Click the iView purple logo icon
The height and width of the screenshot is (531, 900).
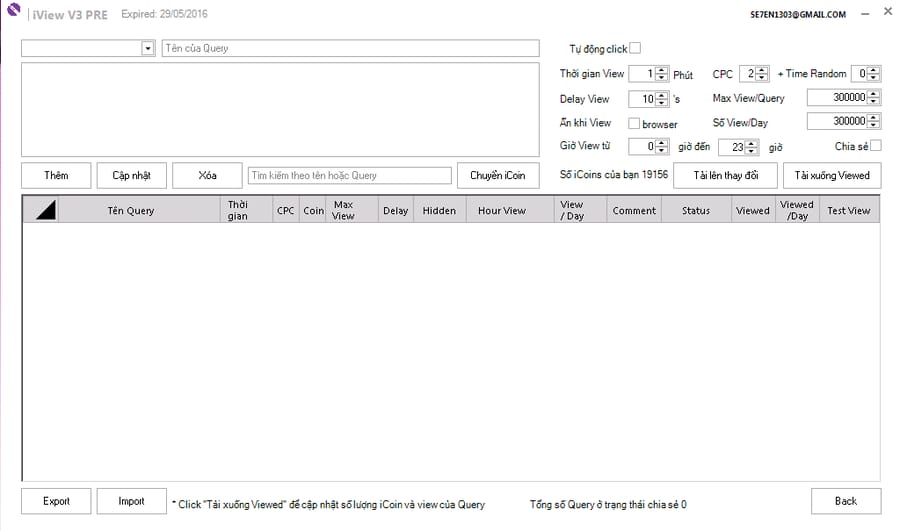pos(14,9)
